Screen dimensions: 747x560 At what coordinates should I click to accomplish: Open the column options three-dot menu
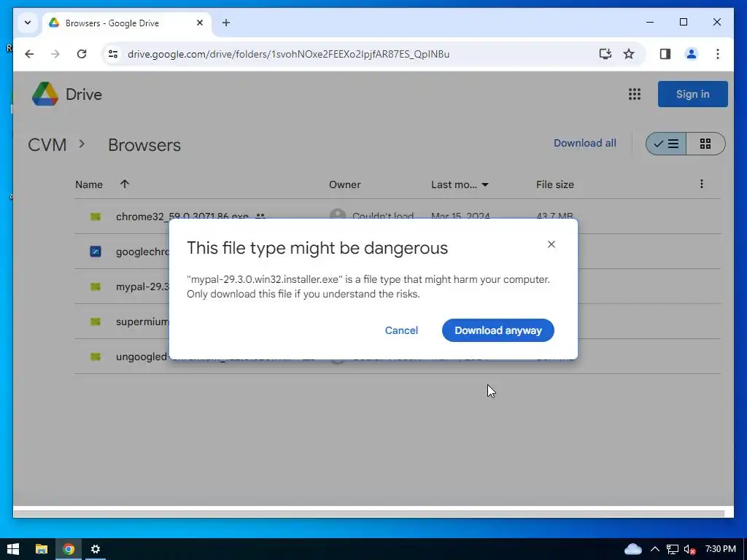(701, 184)
